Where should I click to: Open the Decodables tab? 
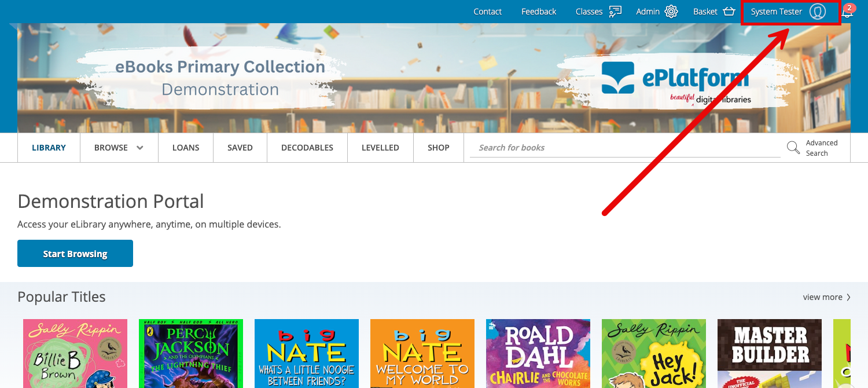pos(307,148)
